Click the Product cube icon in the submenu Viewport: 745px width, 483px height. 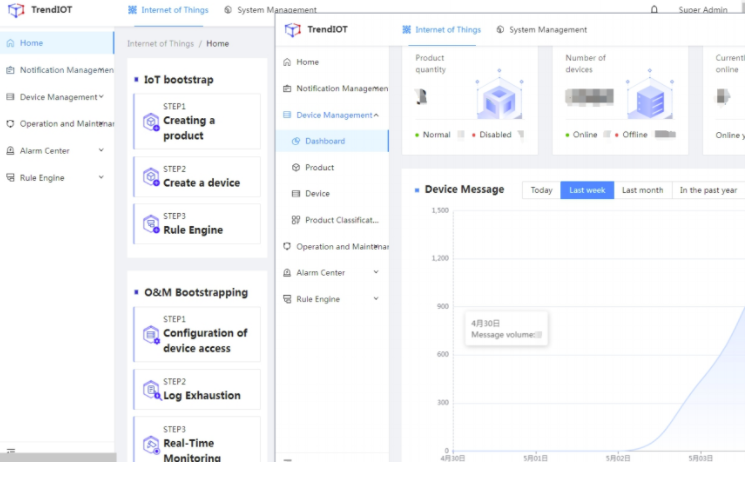(x=296, y=168)
